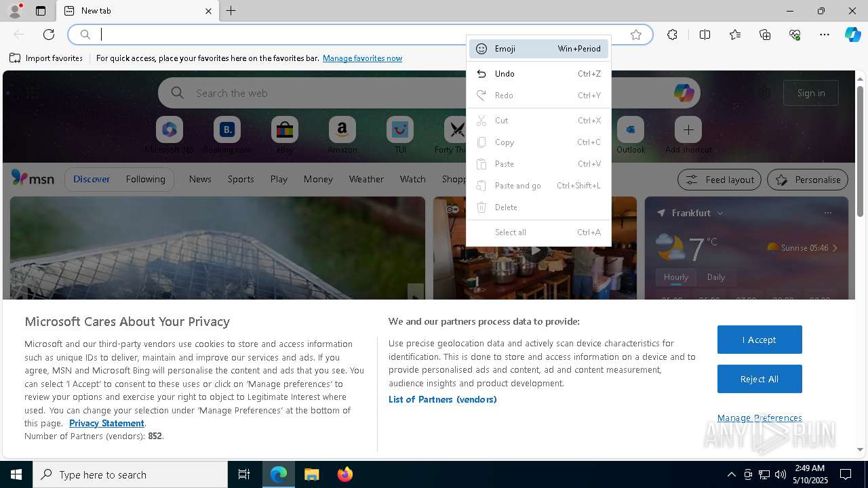Open Microsoft 365 shortcut tile
The width and height of the screenshot is (868, 488).
170,135
